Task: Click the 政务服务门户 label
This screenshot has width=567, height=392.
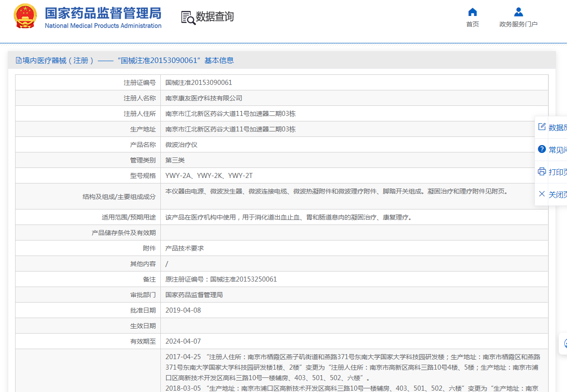Action: [x=518, y=24]
